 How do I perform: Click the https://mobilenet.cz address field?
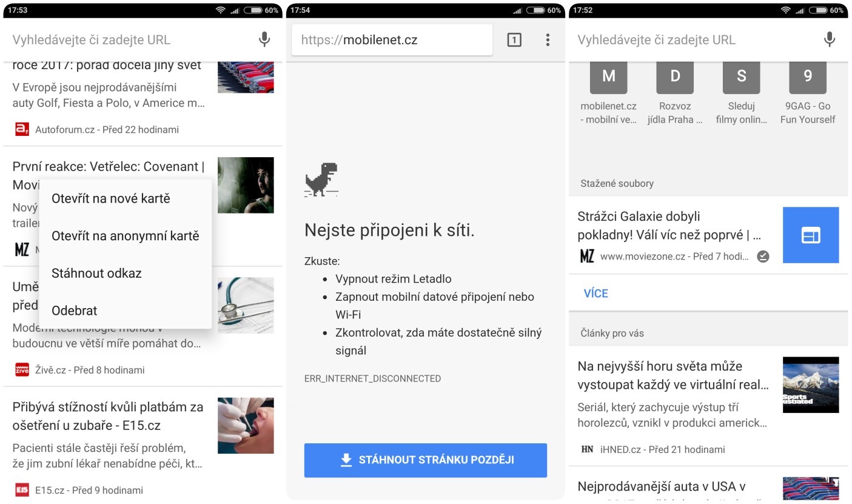pos(392,40)
